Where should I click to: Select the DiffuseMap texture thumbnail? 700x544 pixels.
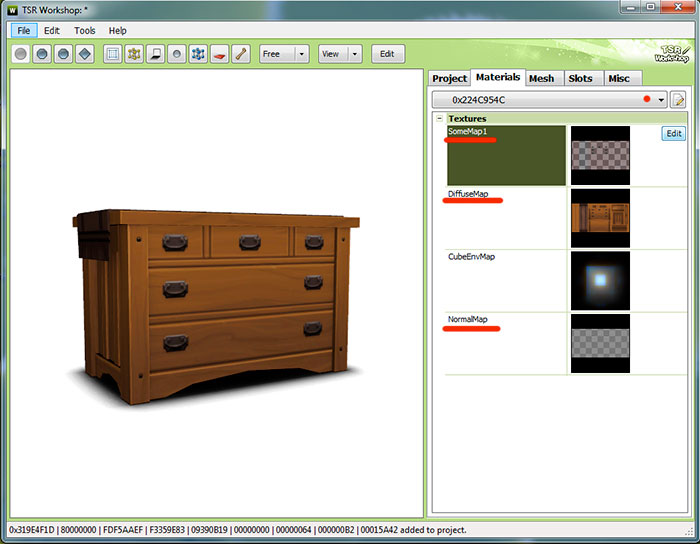600,218
